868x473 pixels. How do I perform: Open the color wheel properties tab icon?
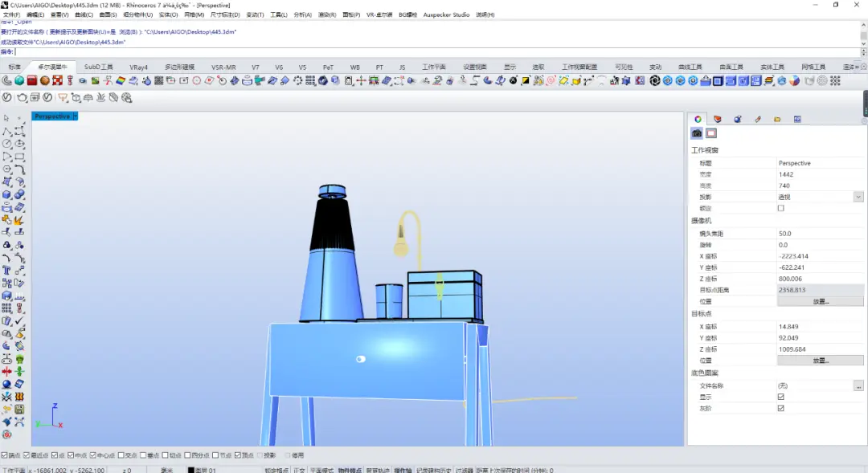[x=698, y=119]
